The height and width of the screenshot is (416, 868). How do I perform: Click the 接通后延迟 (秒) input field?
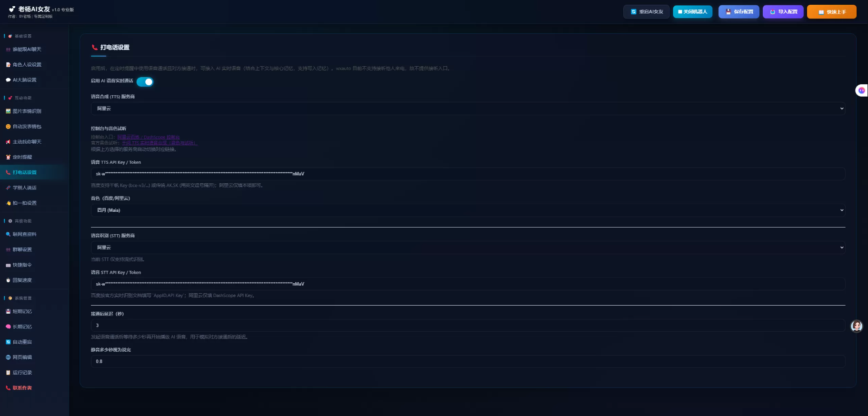coord(468,326)
